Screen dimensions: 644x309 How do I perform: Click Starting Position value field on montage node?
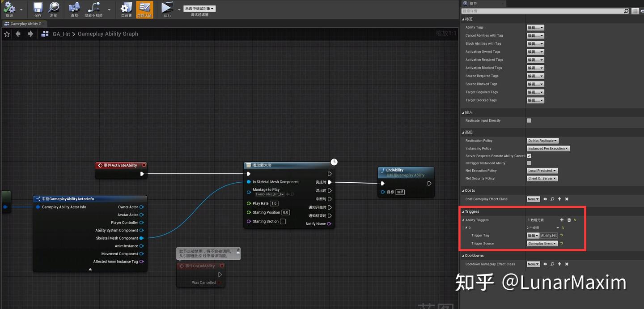(286, 212)
